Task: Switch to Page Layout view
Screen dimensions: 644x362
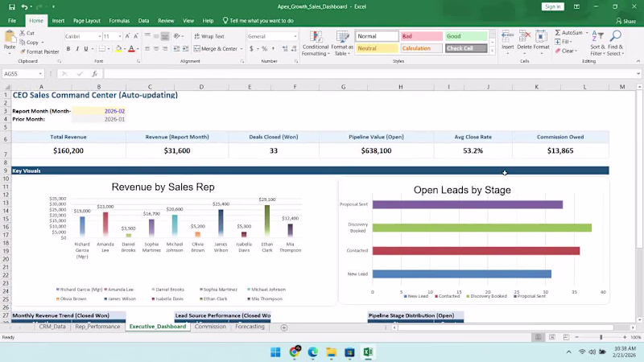Action: (x=552, y=337)
